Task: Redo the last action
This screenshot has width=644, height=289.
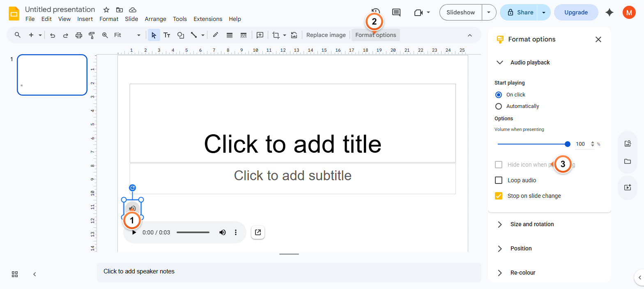Action: tap(66, 35)
